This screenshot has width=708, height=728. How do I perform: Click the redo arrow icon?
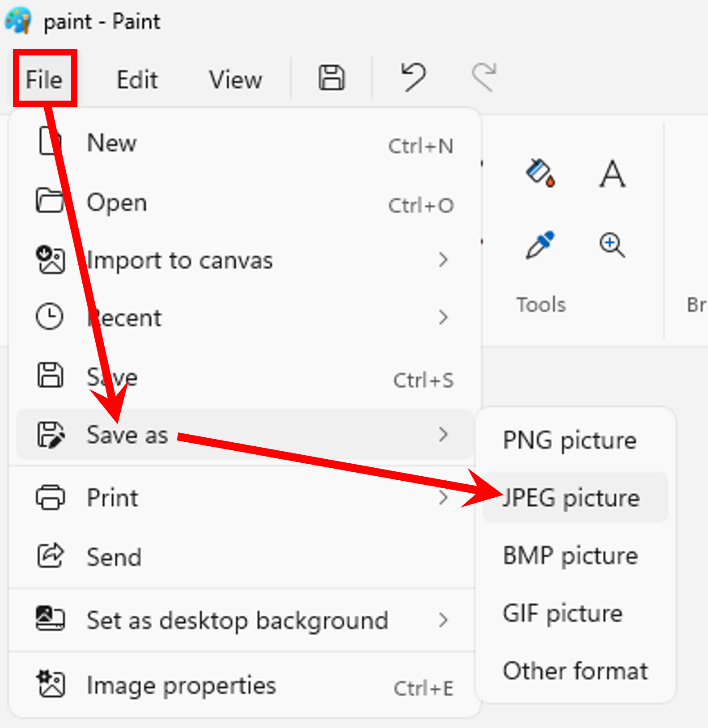tap(484, 77)
